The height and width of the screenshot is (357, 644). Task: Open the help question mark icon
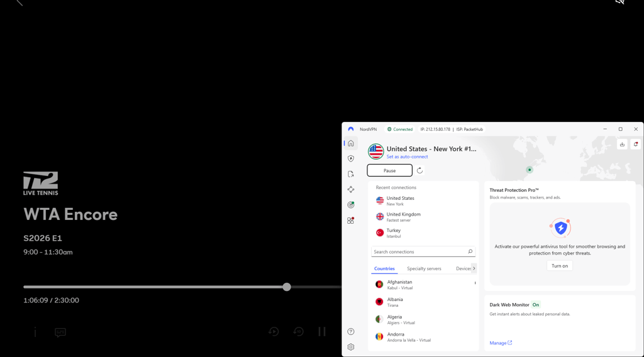point(351,332)
